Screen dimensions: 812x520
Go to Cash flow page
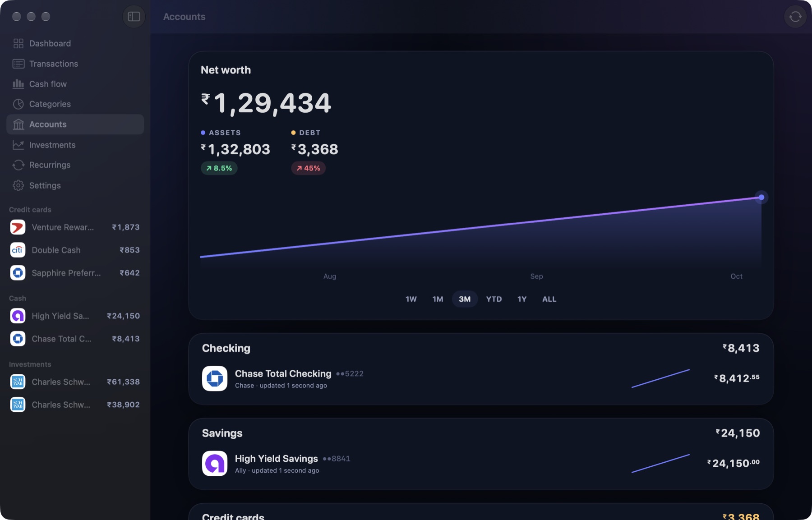point(75,84)
